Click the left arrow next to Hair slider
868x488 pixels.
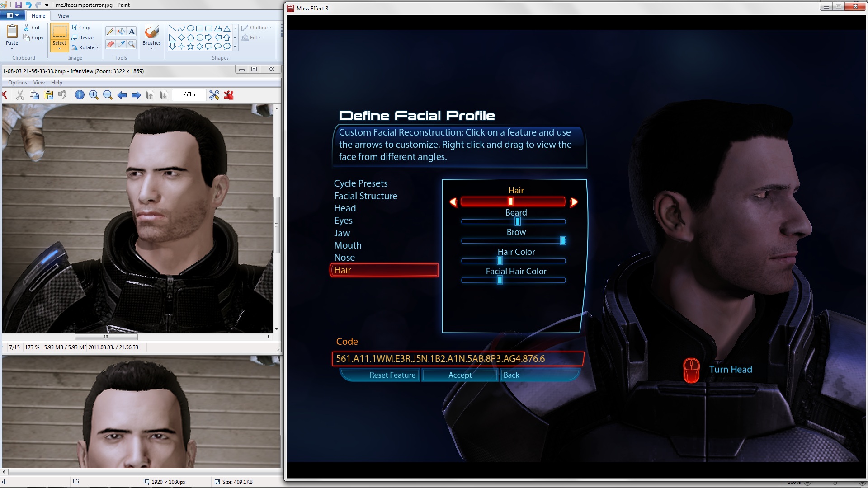click(x=453, y=202)
